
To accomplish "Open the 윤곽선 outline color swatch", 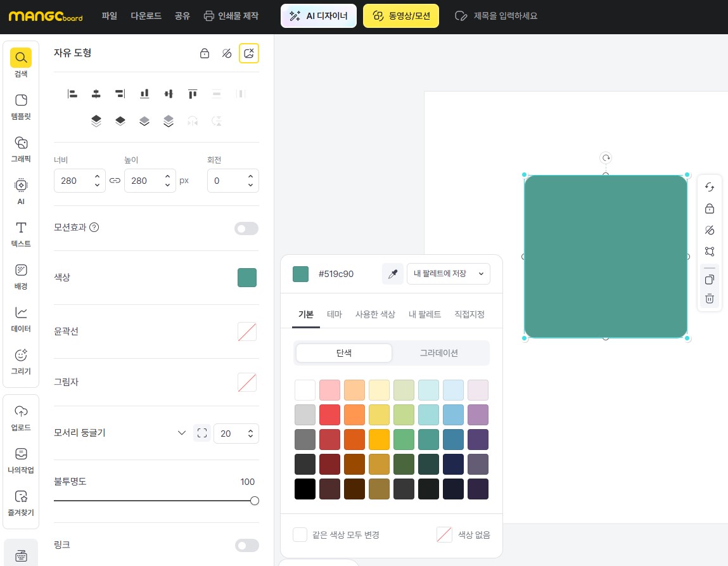I will (247, 331).
